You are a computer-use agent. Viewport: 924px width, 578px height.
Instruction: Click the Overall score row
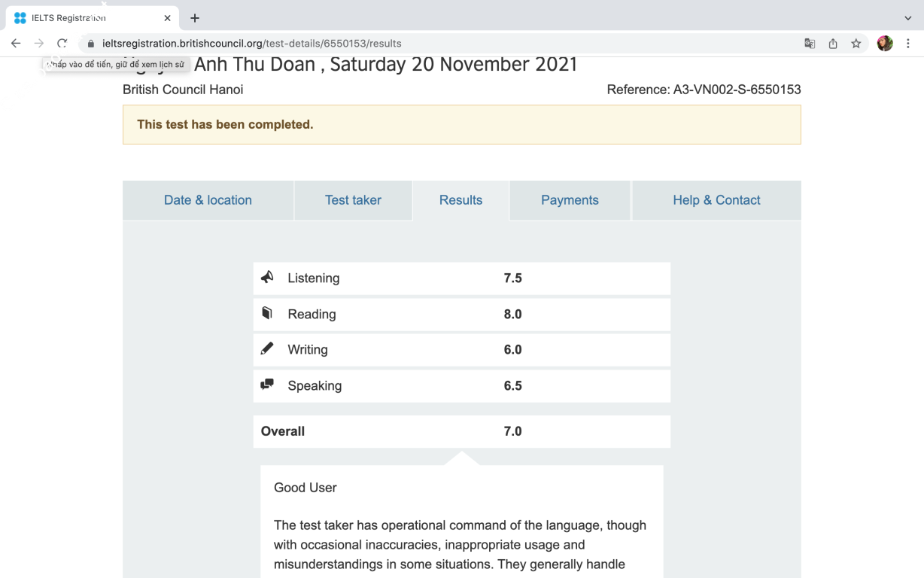pos(461,431)
